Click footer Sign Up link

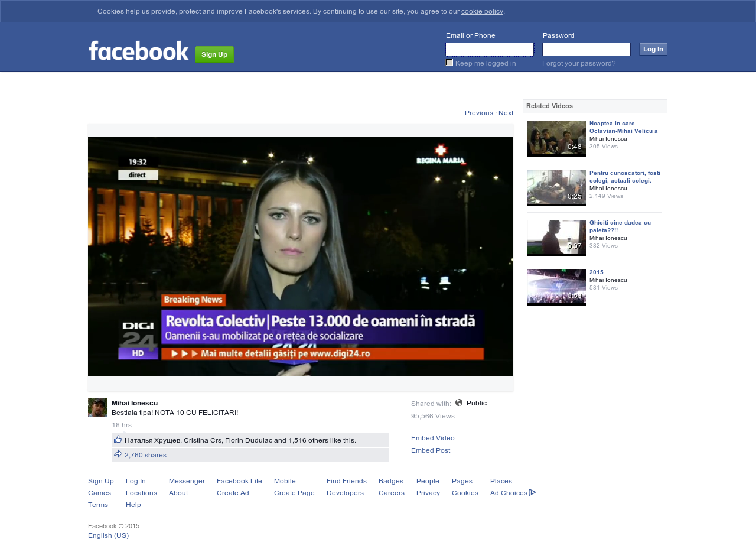click(101, 481)
